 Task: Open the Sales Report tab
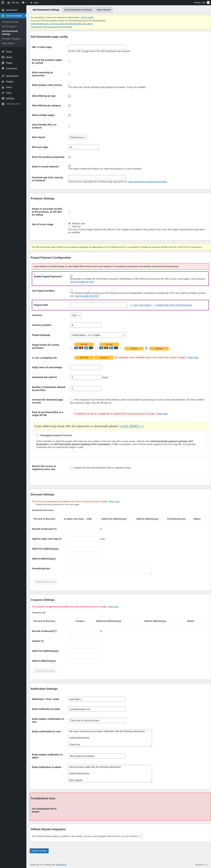click(104, 10)
